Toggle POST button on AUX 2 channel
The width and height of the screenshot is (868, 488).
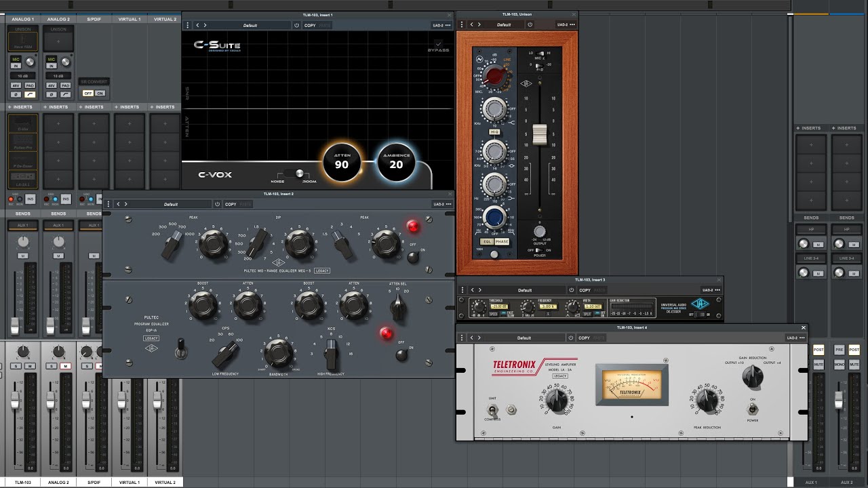[854, 350]
